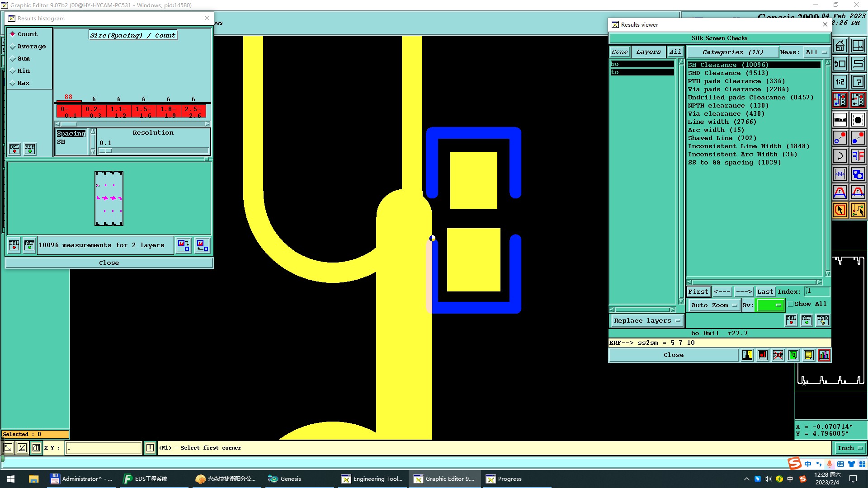
Task: Click the yellow notes report icon
Action: (x=808, y=355)
